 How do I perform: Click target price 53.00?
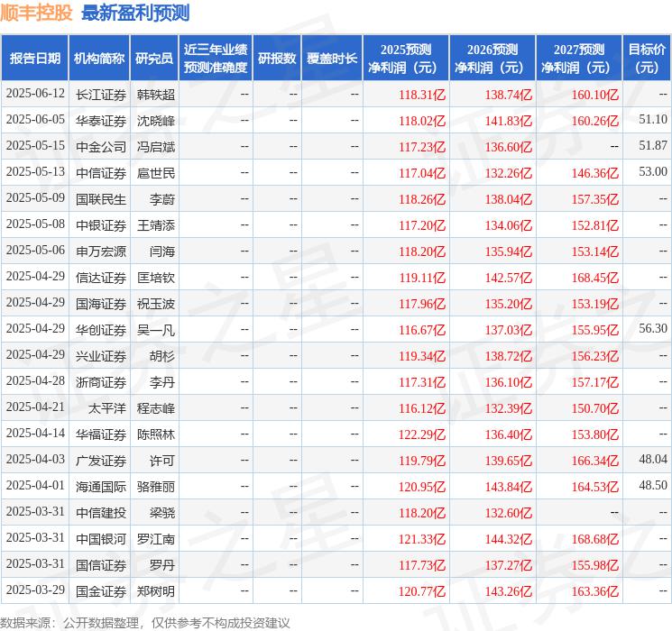click(653, 172)
